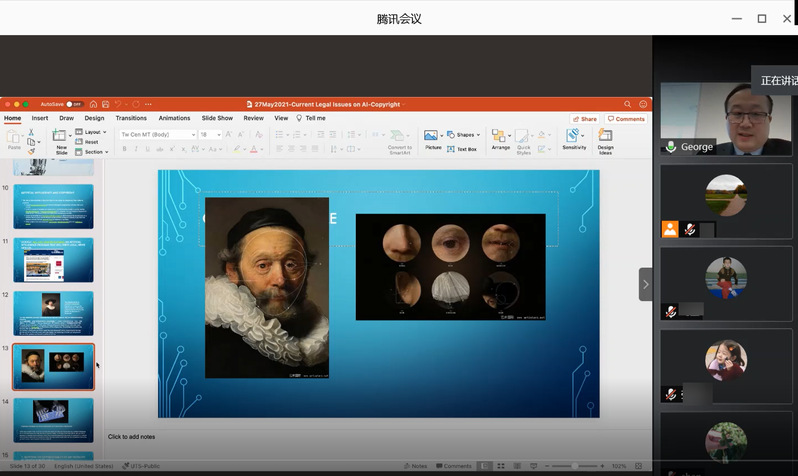Click the Sensitivity icon

click(574, 137)
